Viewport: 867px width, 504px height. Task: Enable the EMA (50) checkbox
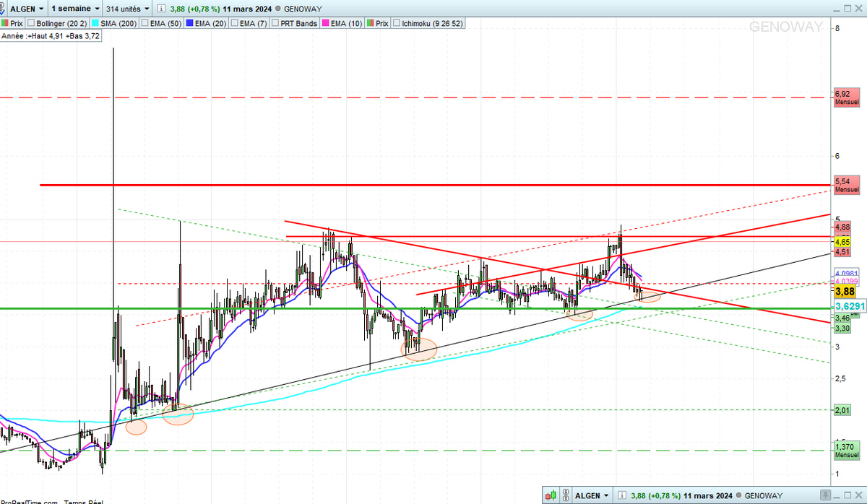pos(144,23)
